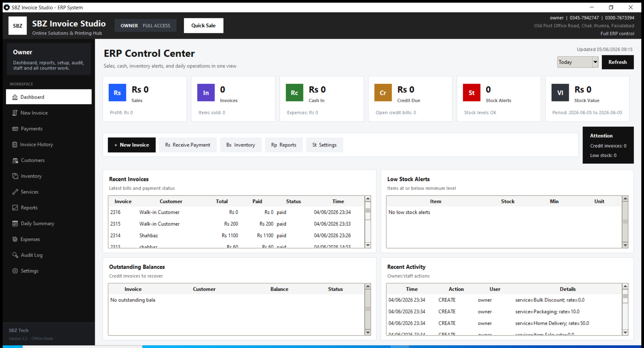Click the Dashboard house icon in sidebar
This screenshot has height=348, width=644.
[15, 97]
